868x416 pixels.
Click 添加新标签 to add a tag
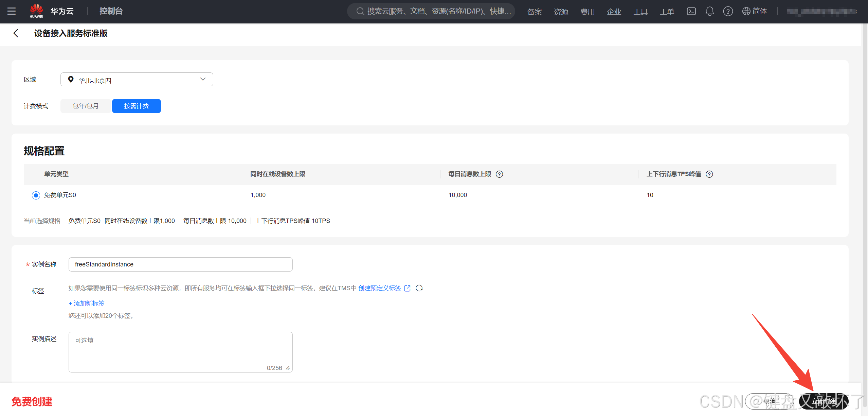(87, 304)
